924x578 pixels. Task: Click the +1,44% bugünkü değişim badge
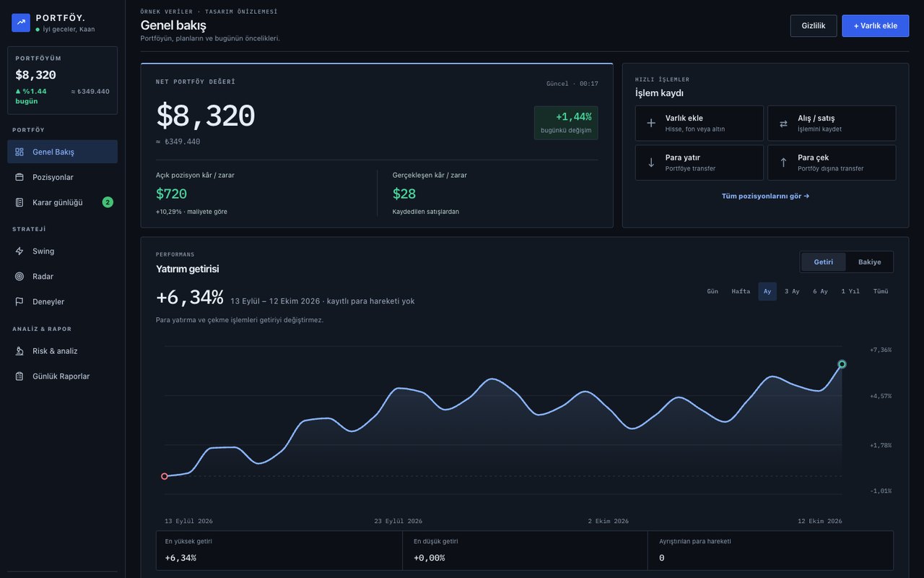point(566,123)
